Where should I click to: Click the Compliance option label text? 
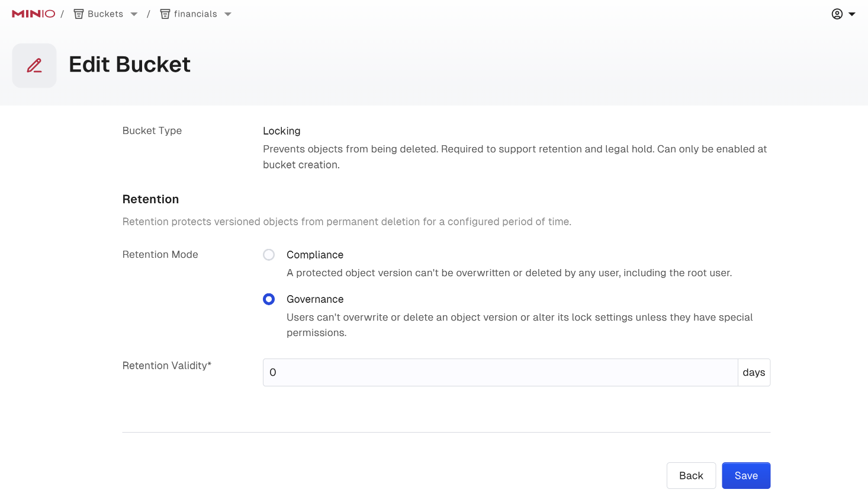(315, 255)
